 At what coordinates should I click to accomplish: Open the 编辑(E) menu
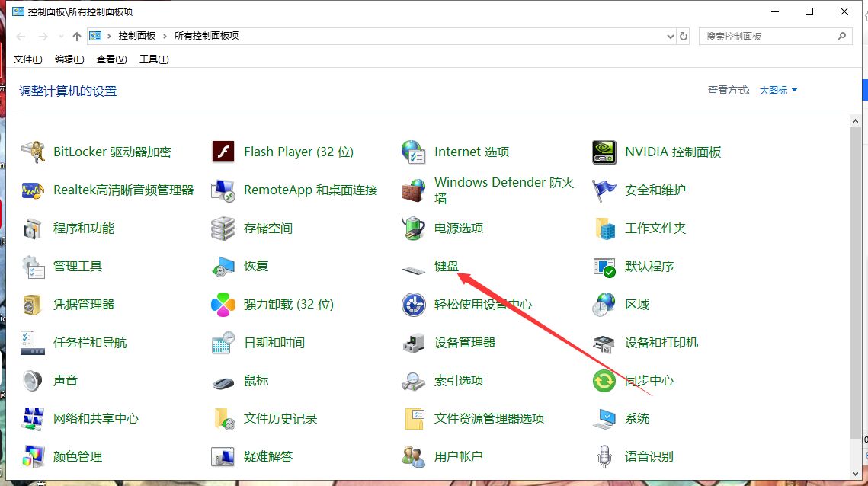point(69,59)
